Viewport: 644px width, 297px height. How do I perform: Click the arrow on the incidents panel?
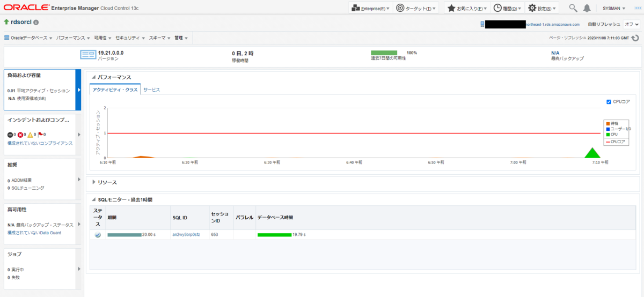click(x=79, y=135)
